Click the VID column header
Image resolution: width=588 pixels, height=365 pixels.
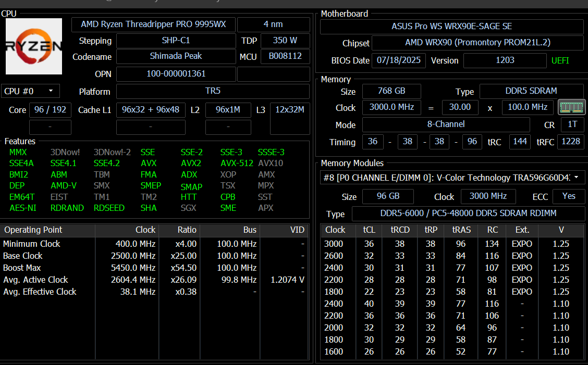pyautogui.click(x=284, y=230)
